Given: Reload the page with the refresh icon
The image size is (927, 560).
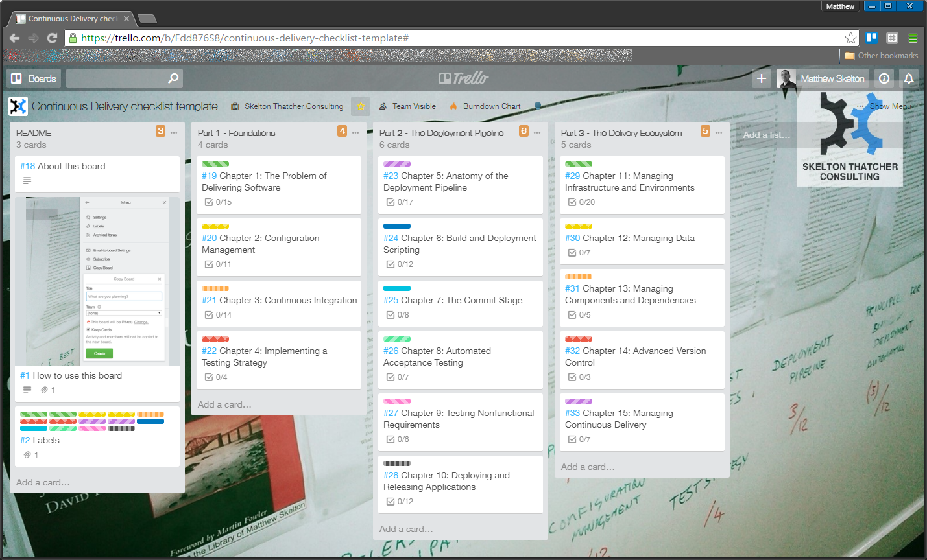Looking at the screenshot, I should click(53, 38).
